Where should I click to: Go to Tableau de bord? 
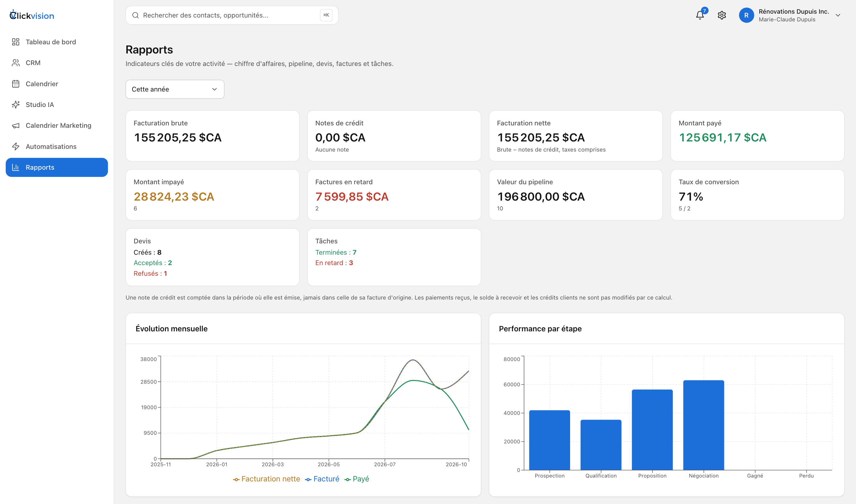(57, 42)
